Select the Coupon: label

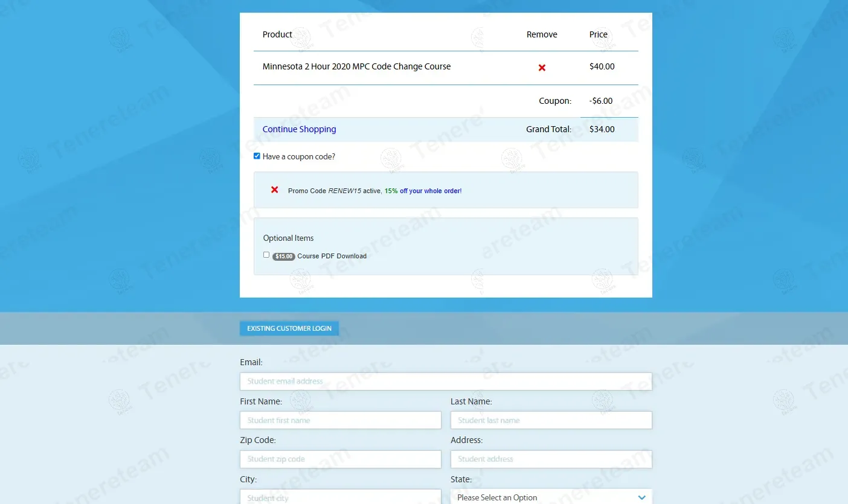(555, 101)
